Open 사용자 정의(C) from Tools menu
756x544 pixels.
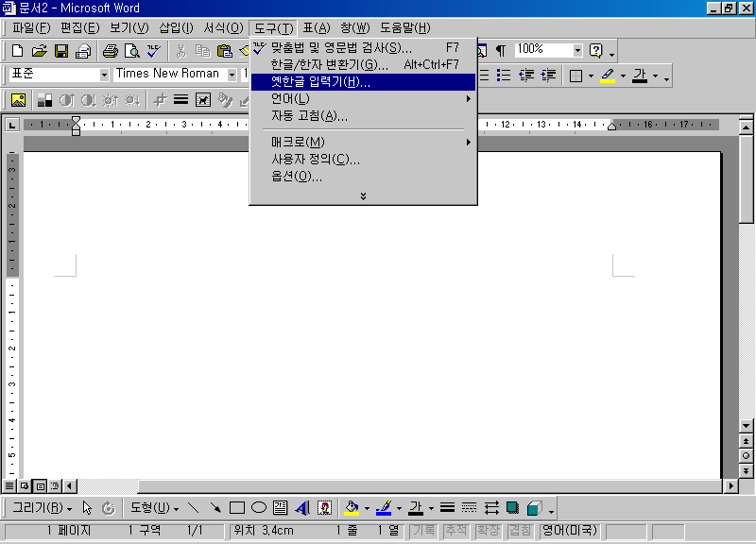[363, 159]
